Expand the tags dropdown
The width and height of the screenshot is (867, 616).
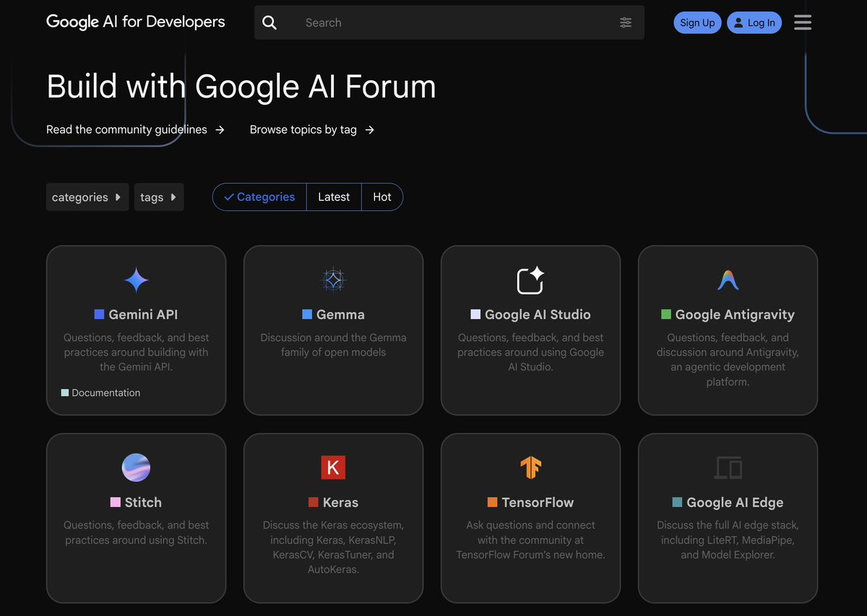click(x=159, y=197)
